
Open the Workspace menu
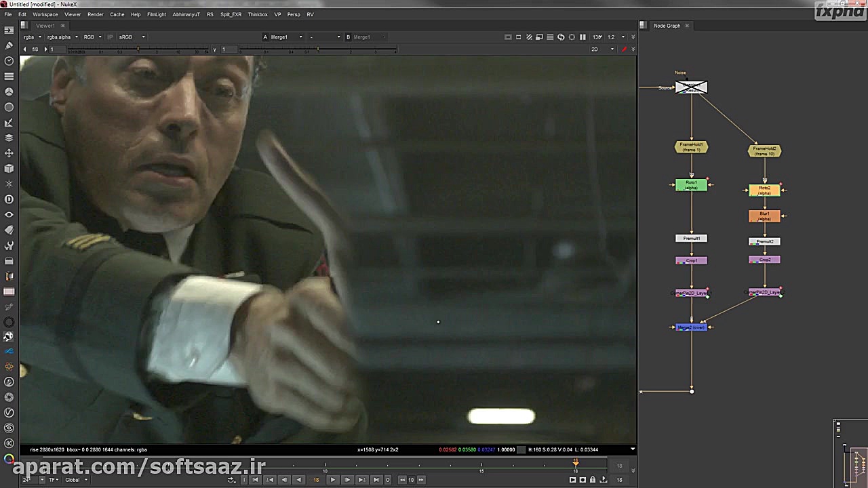click(x=45, y=14)
